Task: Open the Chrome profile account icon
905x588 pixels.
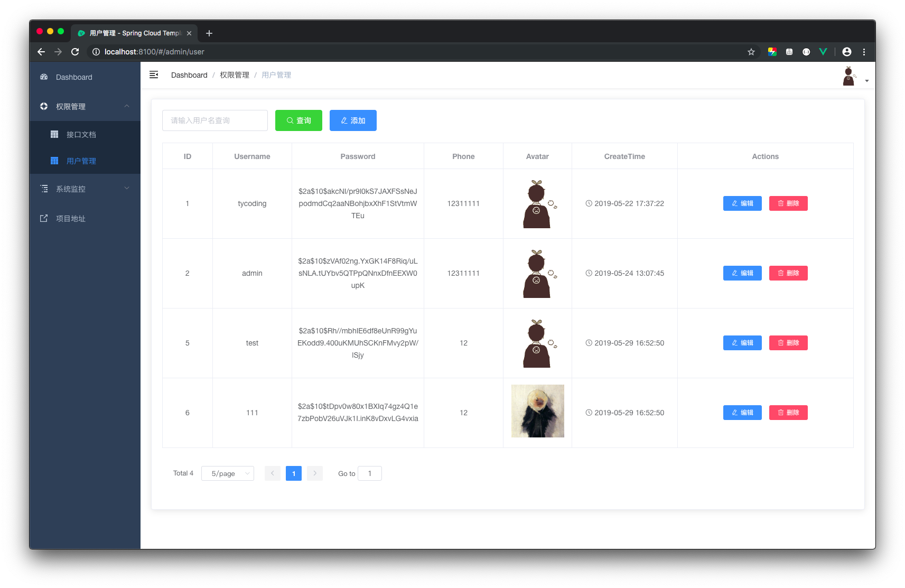Action: [x=847, y=52]
